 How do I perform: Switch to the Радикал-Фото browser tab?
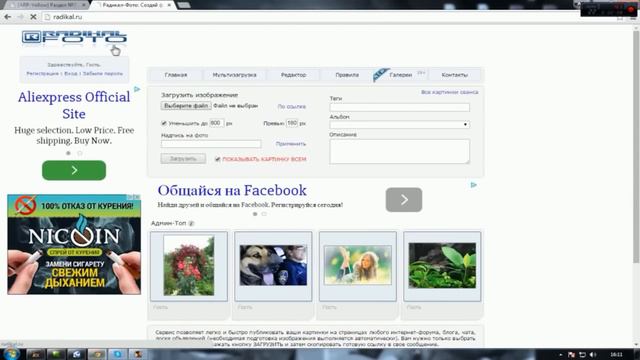pyautogui.click(x=133, y=5)
